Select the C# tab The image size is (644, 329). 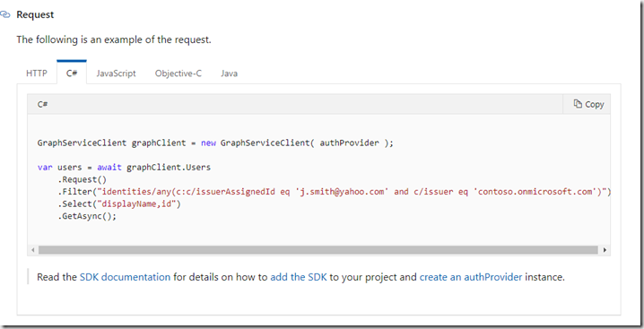[x=72, y=73]
